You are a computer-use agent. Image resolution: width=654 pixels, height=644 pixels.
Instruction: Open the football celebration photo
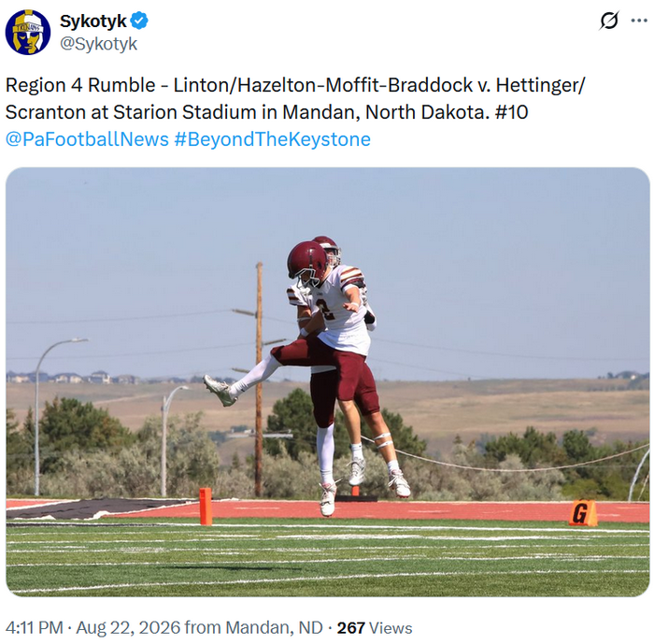[x=328, y=382]
